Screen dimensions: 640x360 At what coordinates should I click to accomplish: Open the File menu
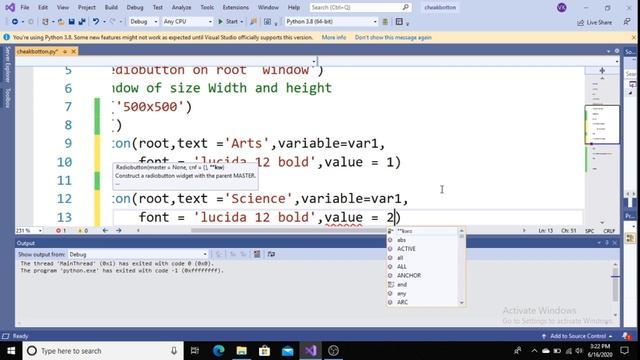[x=25, y=7]
